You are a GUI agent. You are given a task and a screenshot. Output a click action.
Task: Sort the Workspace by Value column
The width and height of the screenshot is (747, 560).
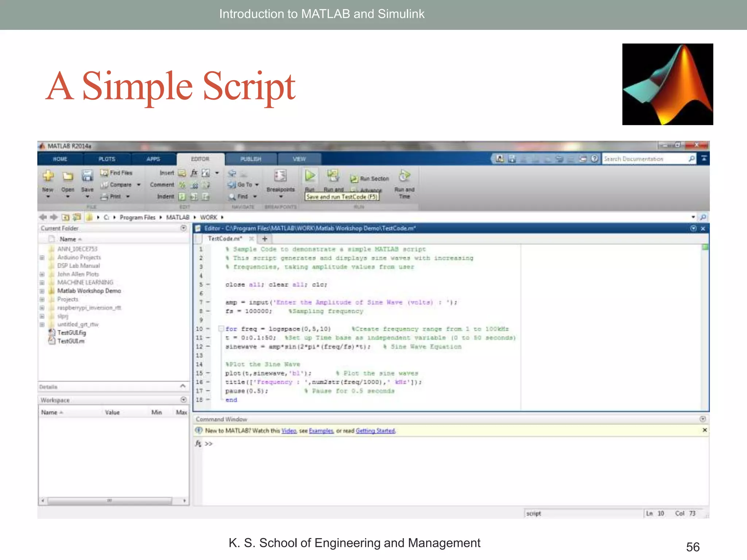click(x=112, y=412)
